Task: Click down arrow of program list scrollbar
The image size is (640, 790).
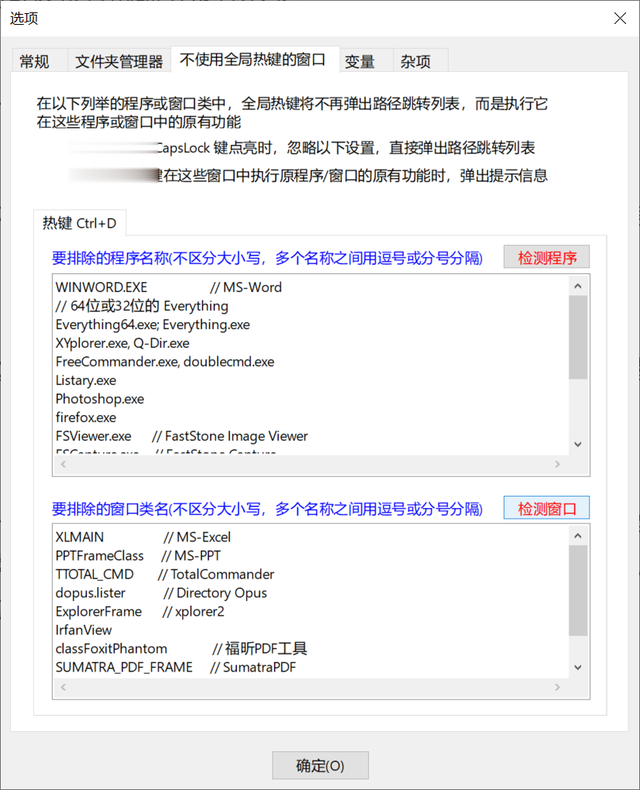Action: (578, 444)
